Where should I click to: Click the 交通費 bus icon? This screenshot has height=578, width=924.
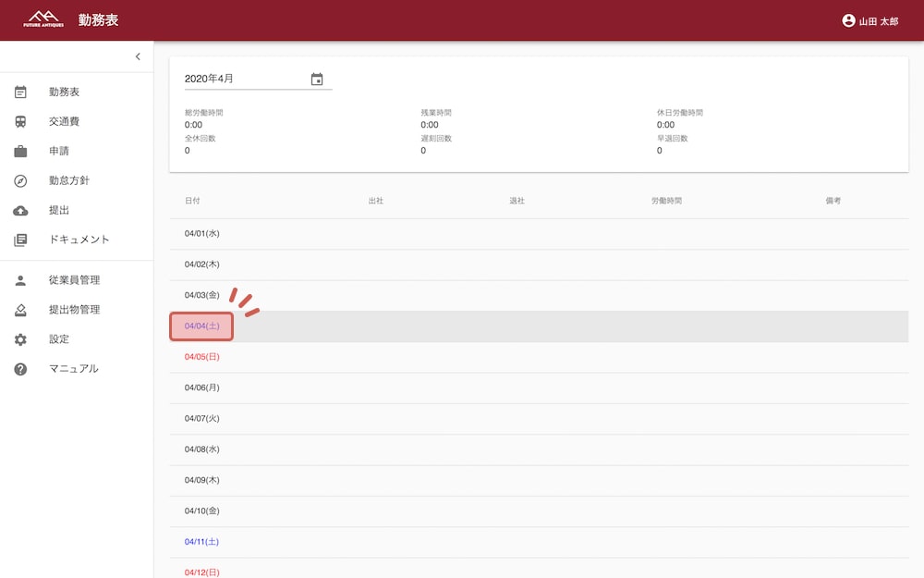(x=20, y=122)
